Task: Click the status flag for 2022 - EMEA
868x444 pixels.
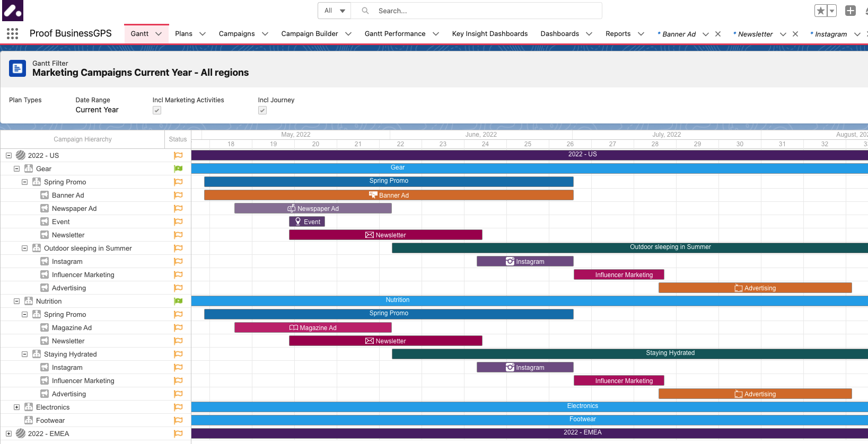Action: [178, 433]
